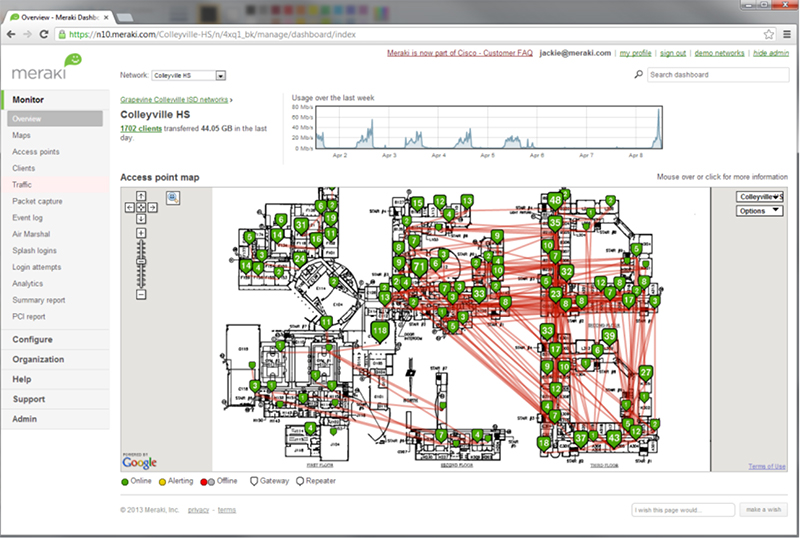The height and width of the screenshot is (538, 800).
Task: Open the Colleyville map selector dropdown
Action: pos(759,197)
